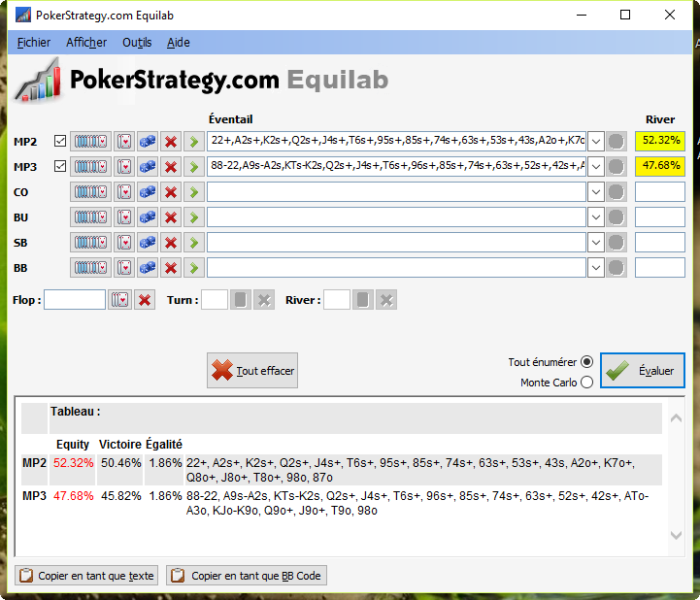Viewport: 700px width, 600px height.
Task: Click Copier en tant que BB Code
Action: tap(247, 576)
